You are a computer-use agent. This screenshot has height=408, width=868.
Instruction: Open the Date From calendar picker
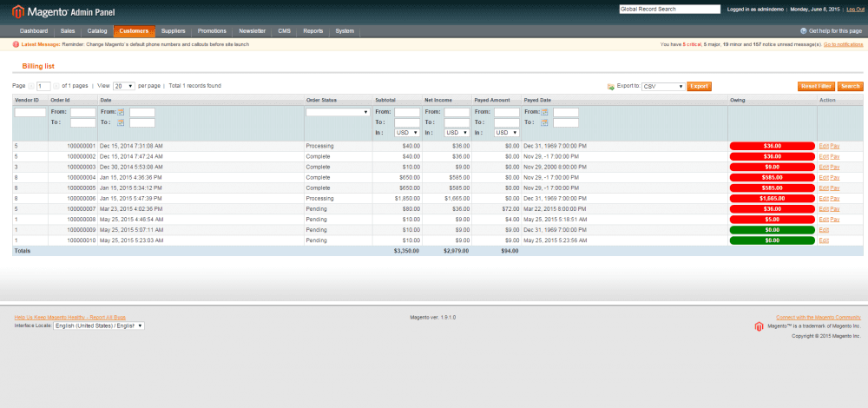tap(122, 112)
